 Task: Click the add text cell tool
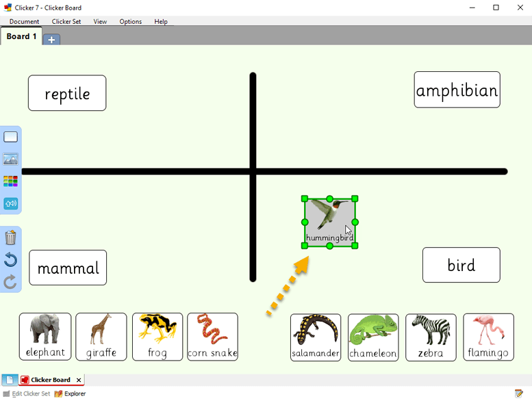pyautogui.click(x=10, y=137)
